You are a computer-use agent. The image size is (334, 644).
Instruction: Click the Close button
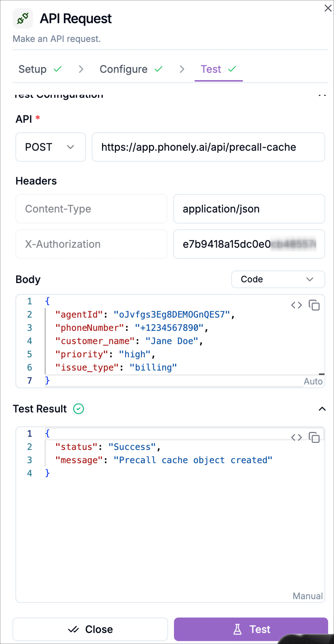90,629
